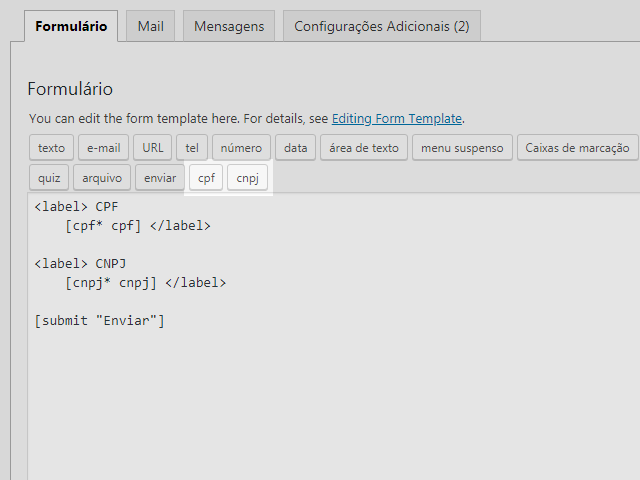
Task: Insert an enviar submit tag
Action: [x=160, y=178]
